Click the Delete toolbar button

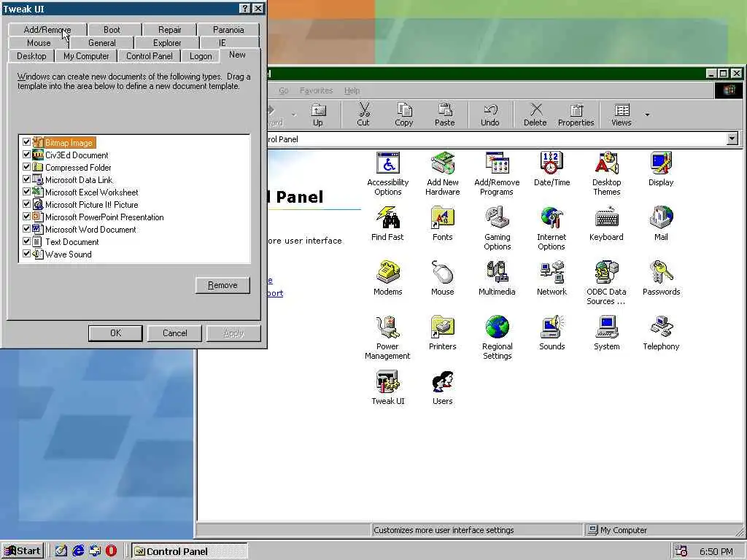[535, 114]
